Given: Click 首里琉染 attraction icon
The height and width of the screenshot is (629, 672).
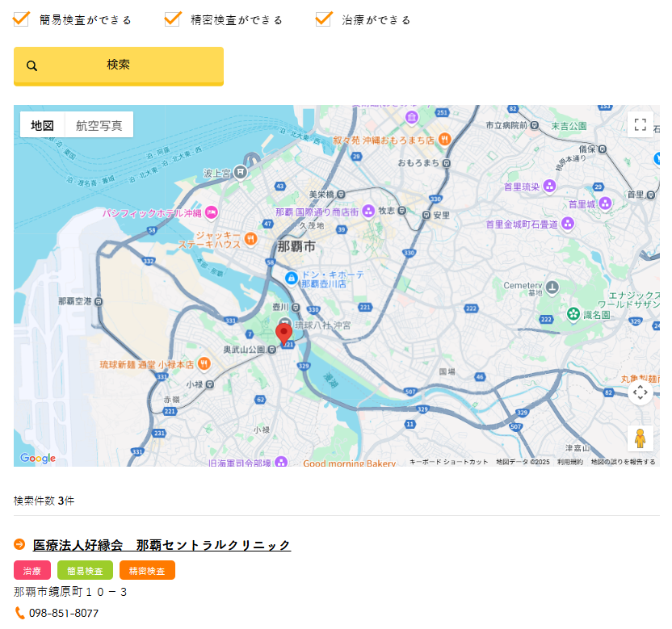Looking at the screenshot, I should click(549, 187).
